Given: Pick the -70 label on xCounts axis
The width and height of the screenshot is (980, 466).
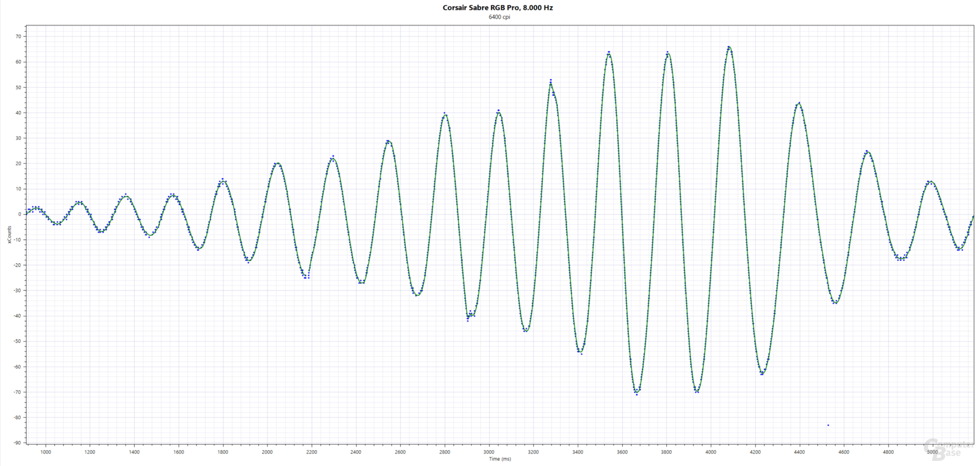Looking at the screenshot, I should [x=18, y=392].
